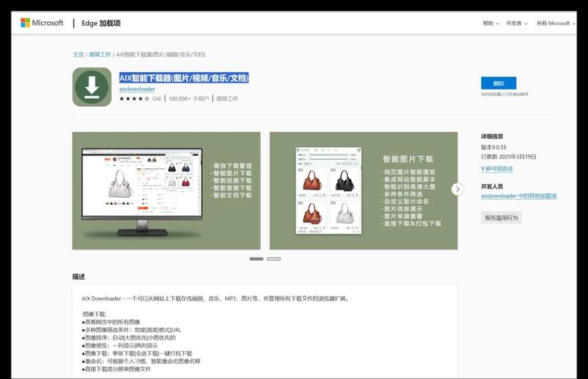588x379 pixels.
Task: Click the blue 删除 button
Action: [499, 83]
